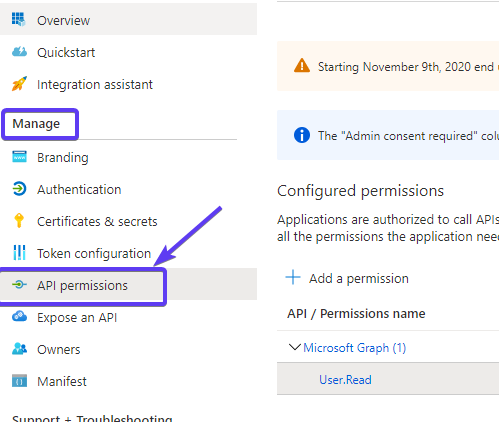
Task: Click the Manifest icon
Action: coord(19,381)
